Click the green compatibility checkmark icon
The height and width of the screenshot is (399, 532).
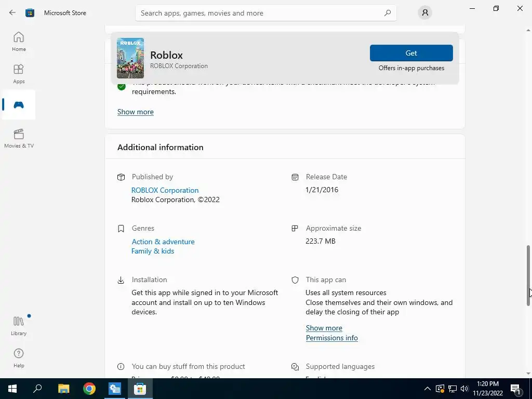(x=122, y=87)
